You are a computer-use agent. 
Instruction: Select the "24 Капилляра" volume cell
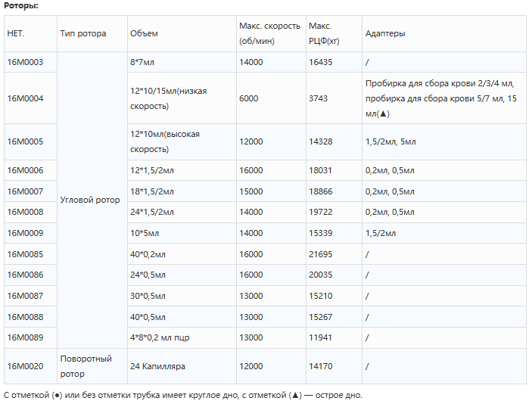point(157,366)
